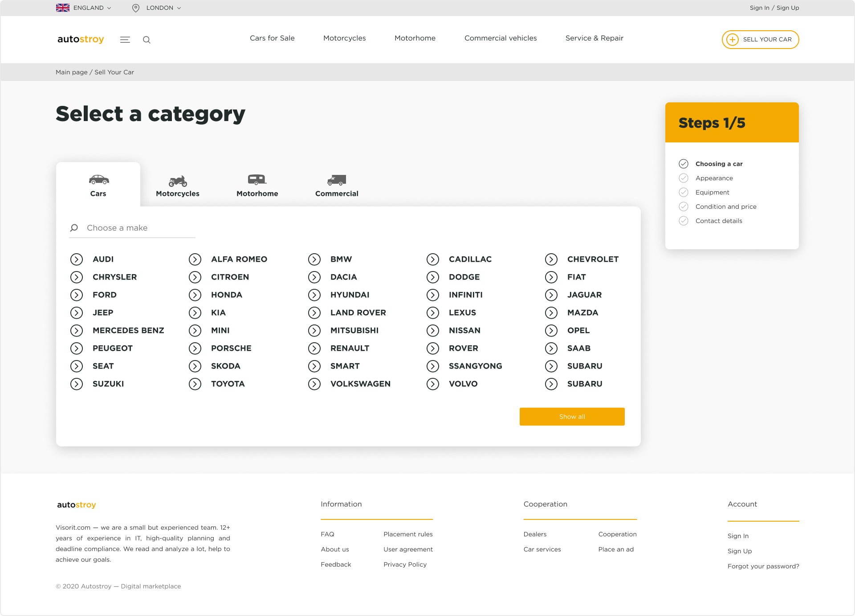Click the arrow icon next to AUDI
This screenshot has width=855, height=616.
point(77,259)
